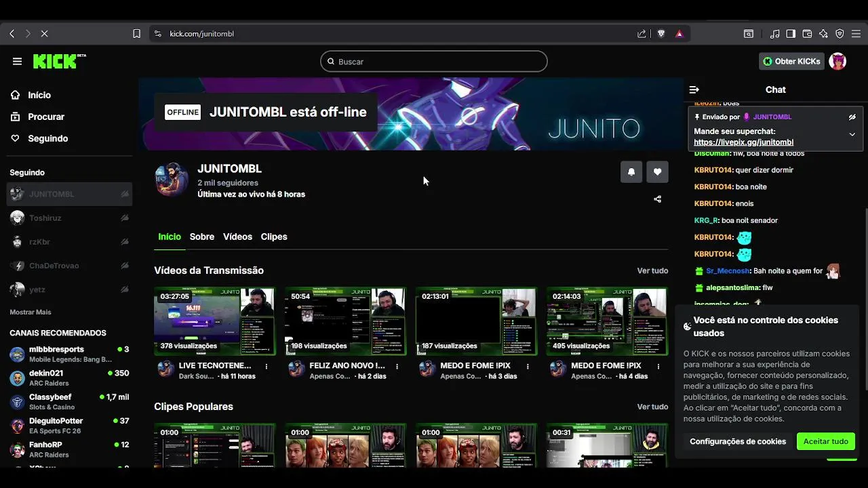
Task: Click the music note icon in browser toolbar
Action: click(775, 33)
